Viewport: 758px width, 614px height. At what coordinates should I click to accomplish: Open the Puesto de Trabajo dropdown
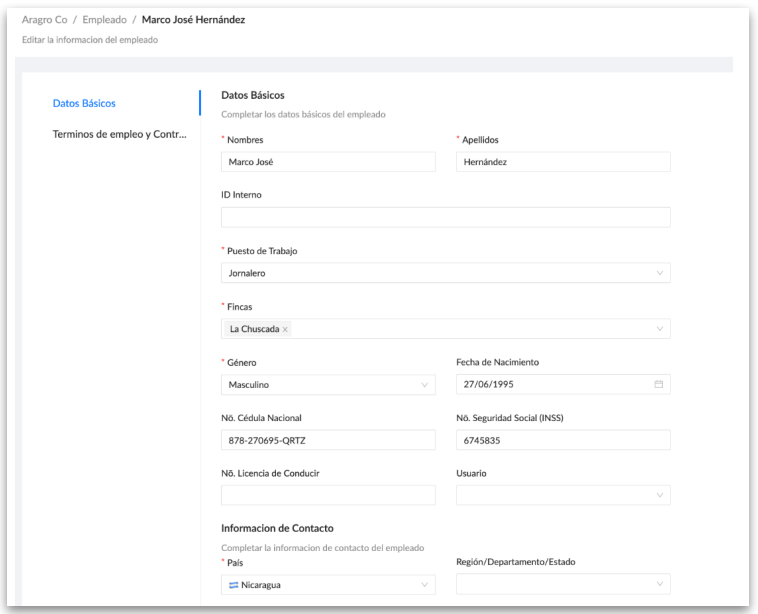point(446,273)
